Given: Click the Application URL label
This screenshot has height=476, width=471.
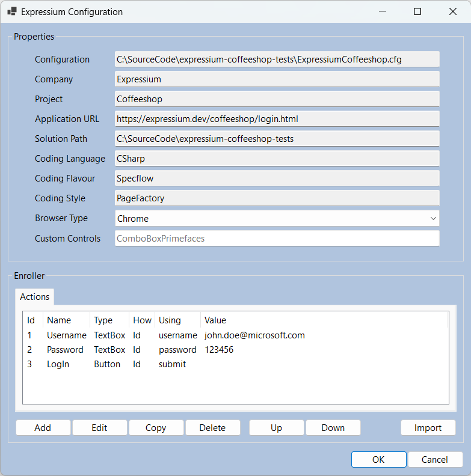Looking at the screenshot, I should coord(67,118).
